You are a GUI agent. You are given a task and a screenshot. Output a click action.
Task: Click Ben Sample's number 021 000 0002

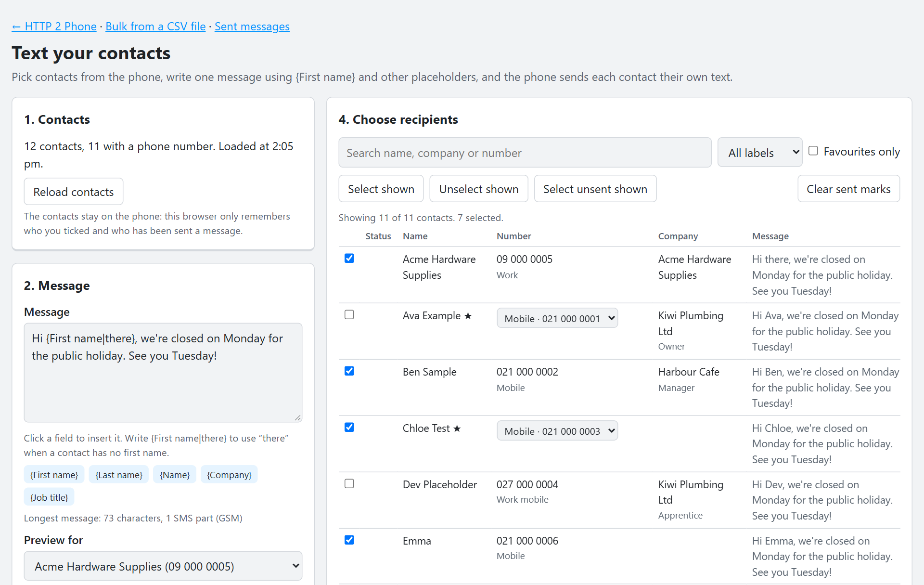[x=527, y=372]
